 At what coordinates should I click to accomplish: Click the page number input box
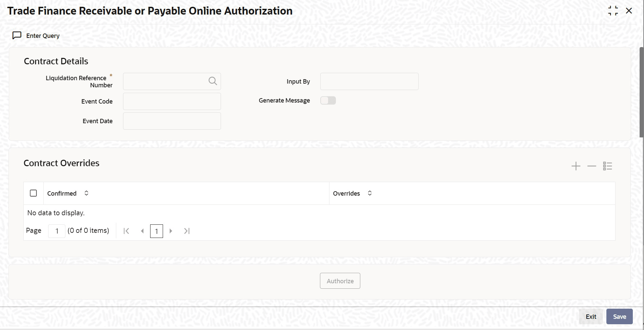coord(57,231)
